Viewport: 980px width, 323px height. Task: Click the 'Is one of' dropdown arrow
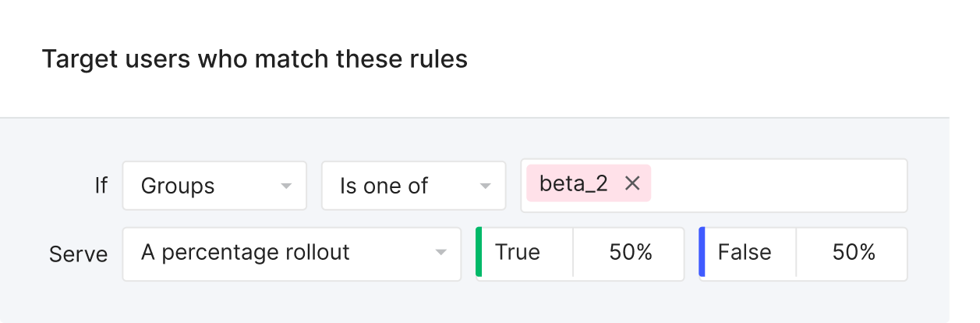pyautogui.click(x=485, y=186)
